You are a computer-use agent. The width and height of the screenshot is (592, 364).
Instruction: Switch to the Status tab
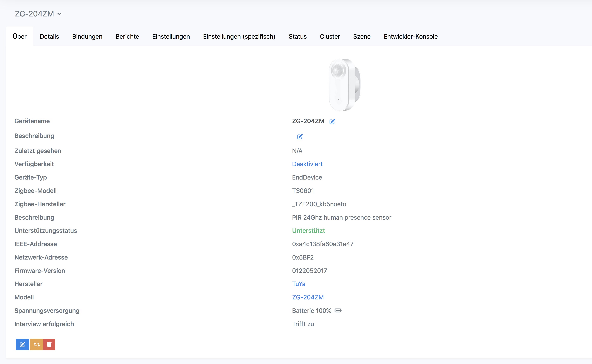(x=298, y=37)
